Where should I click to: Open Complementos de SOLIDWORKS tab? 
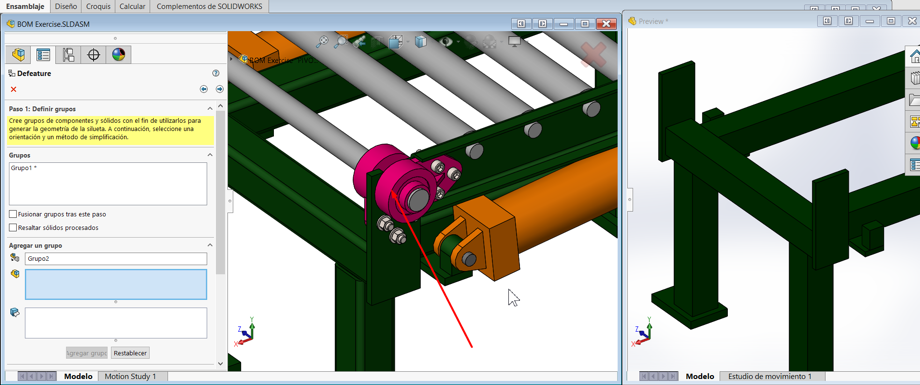coord(209,6)
